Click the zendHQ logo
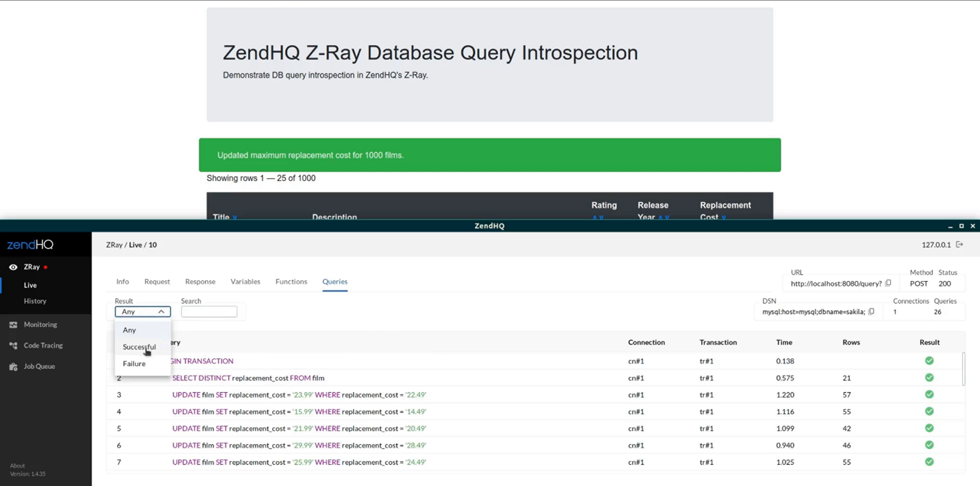This screenshot has height=486, width=980. (29, 244)
